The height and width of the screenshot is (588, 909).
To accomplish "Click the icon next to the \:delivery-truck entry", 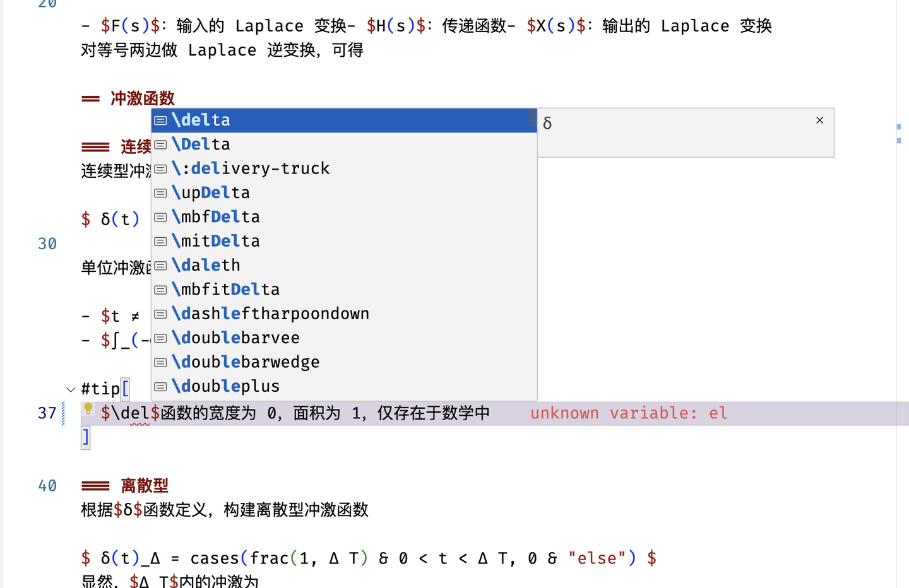I will (160, 168).
